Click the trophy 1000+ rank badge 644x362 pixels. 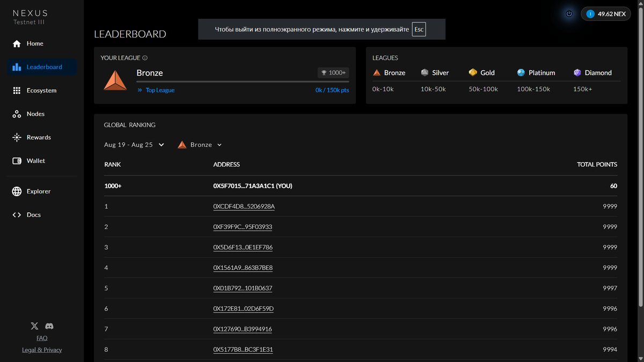[x=333, y=72]
